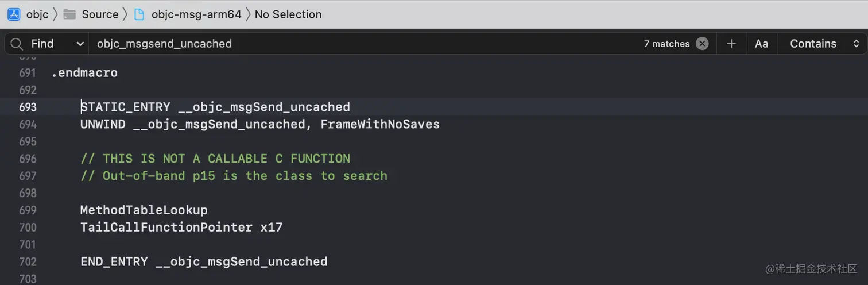
Task: Open the No Selection symbol jump menu
Action: pyautogui.click(x=288, y=14)
